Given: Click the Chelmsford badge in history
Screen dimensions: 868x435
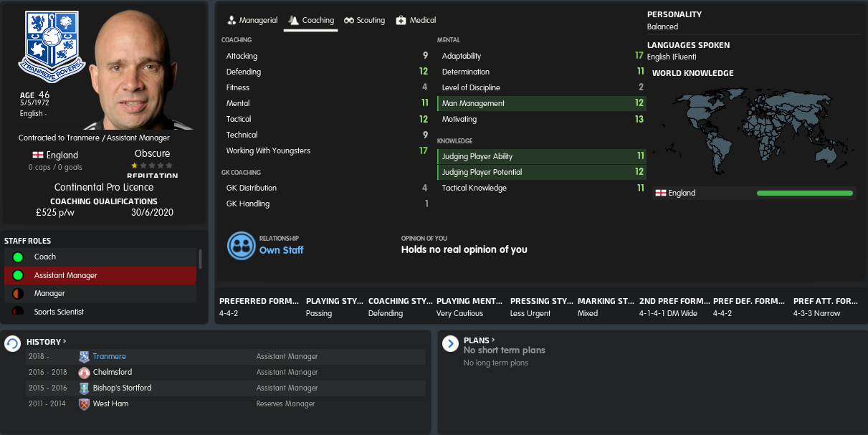Looking at the screenshot, I should pyautogui.click(x=84, y=373).
